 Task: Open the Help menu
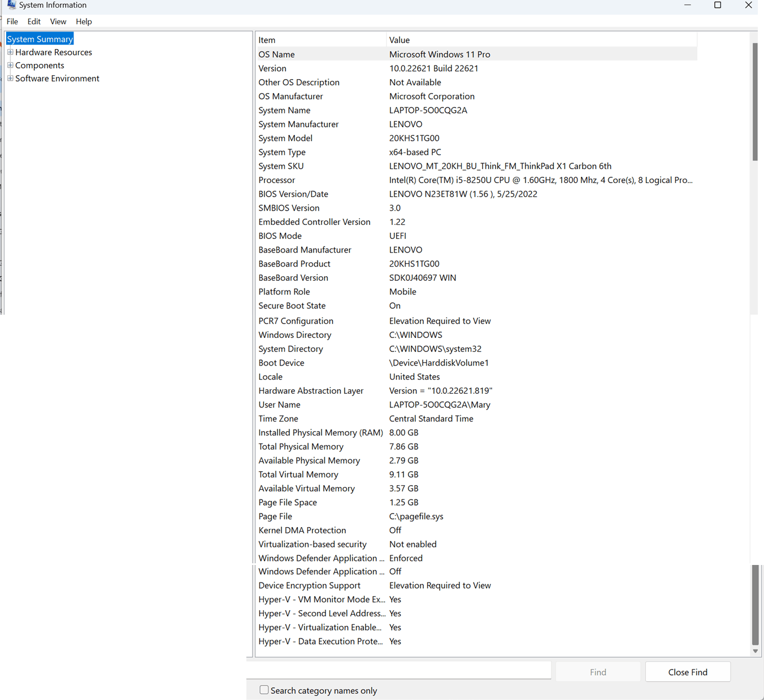pyautogui.click(x=84, y=21)
